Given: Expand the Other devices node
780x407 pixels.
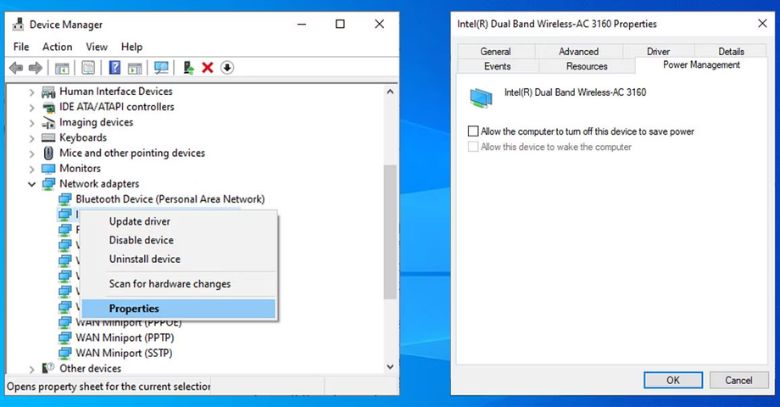Looking at the screenshot, I should 32,369.
